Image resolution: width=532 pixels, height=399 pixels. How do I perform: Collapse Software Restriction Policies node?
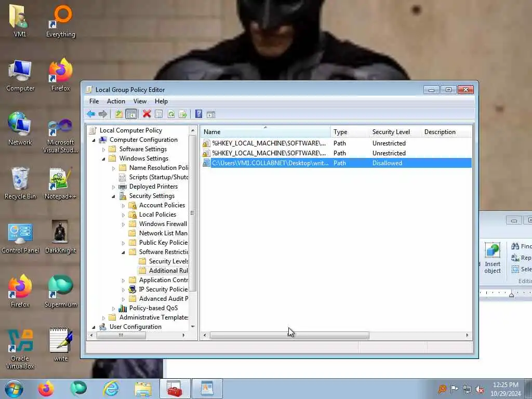pyautogui.click(x=124, y=252)
